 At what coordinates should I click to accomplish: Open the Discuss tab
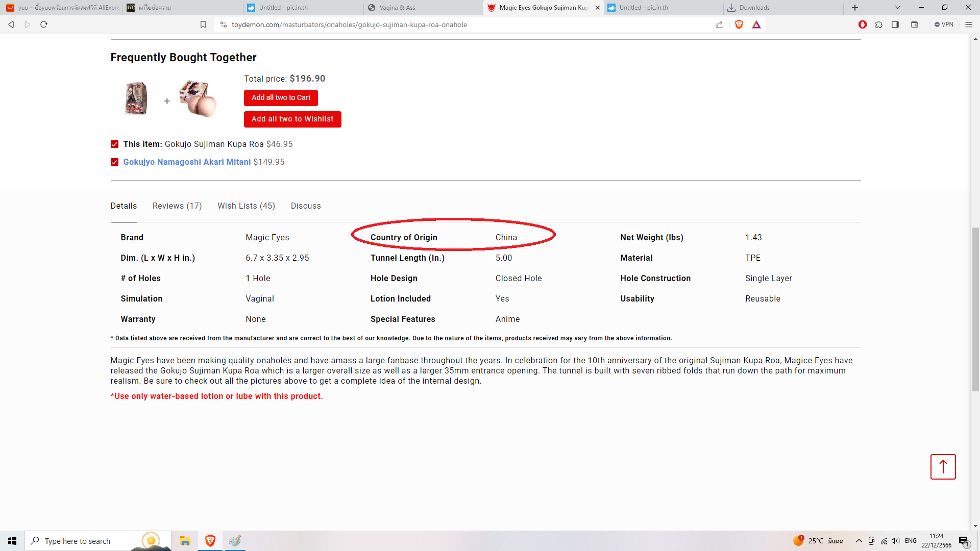(306, 206)
